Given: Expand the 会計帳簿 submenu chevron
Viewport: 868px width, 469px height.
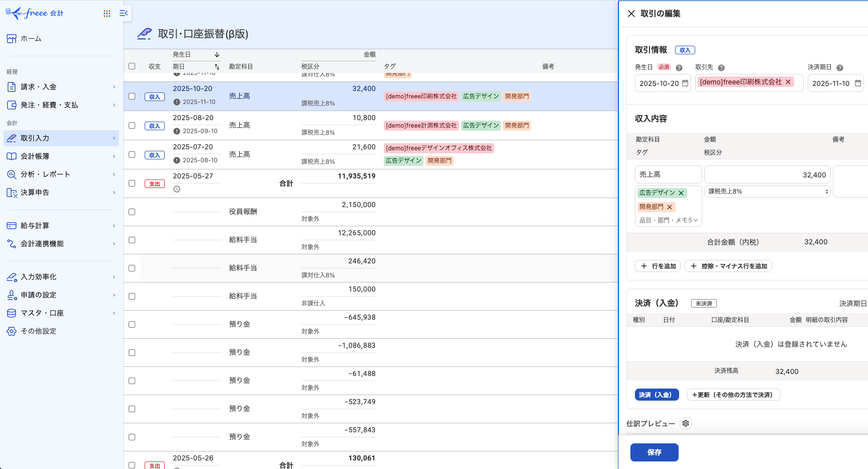Looking at the screenshot, I should [114, 156].
